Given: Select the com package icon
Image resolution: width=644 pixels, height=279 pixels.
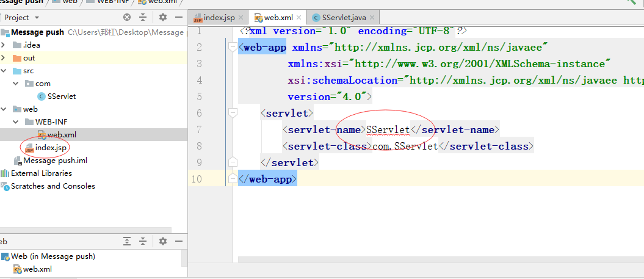Looking at the screenshot, I should [29, 84].
